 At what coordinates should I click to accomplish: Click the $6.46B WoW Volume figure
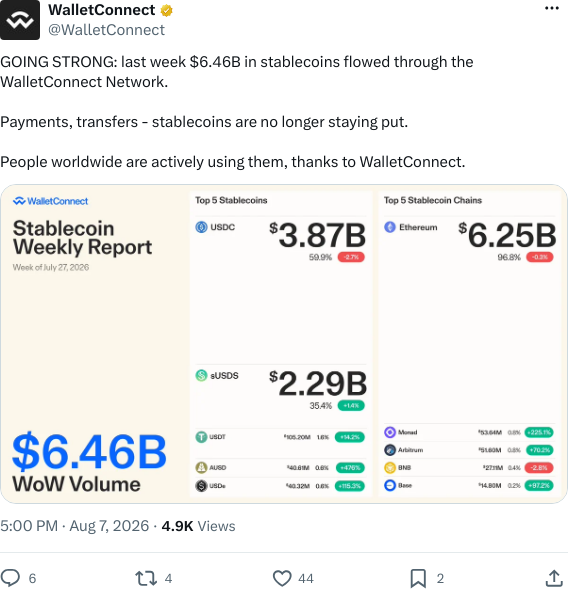89,462
